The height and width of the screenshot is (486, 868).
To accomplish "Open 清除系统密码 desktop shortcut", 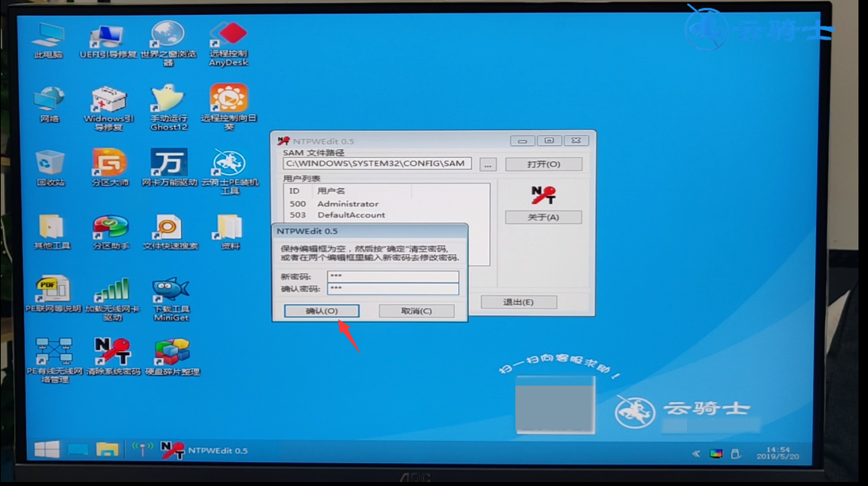I will tap(112, 353).
